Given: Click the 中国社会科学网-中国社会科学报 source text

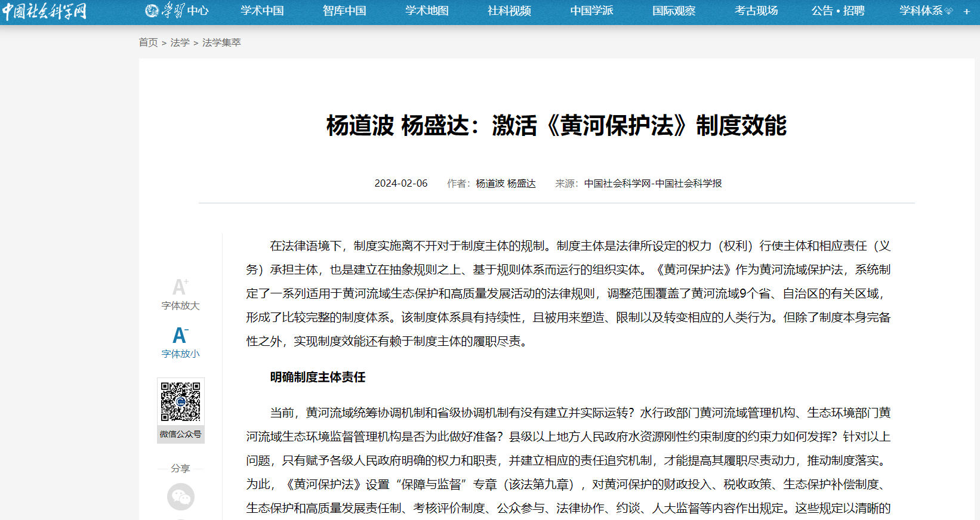Looking at the screenshot, I should pyautogui.click(x=653, y=183).
